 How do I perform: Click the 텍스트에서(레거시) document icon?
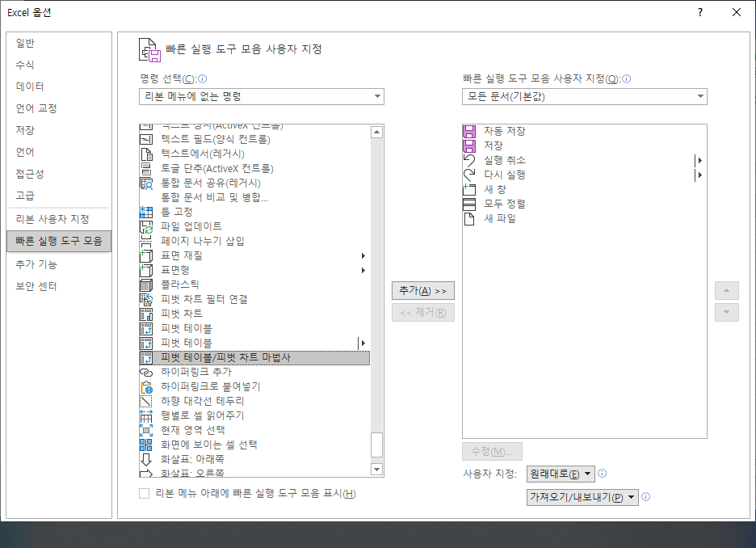(x=146, y=154)
